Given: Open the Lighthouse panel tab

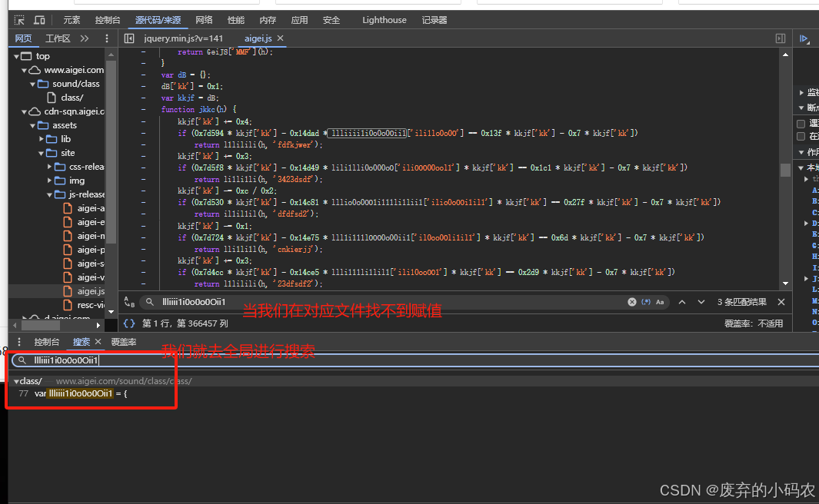Looking at the screenshot, I should tap(385, 20).
